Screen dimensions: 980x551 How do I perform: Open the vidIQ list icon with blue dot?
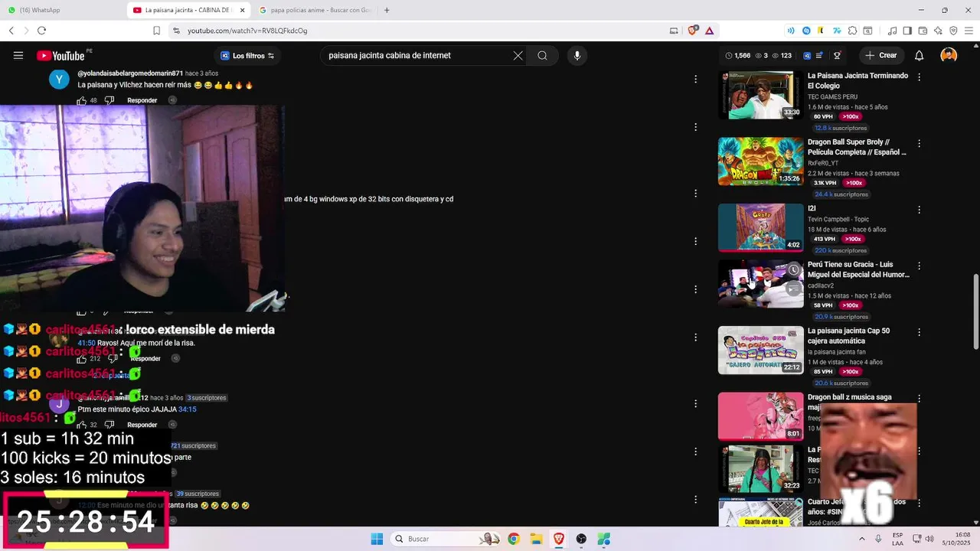pyautogui.click(x=819, y=55)
